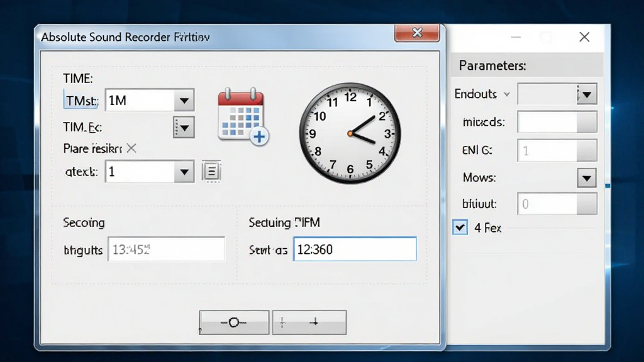
Task: Click the Seduing section heading
Action: click(284, 222)
